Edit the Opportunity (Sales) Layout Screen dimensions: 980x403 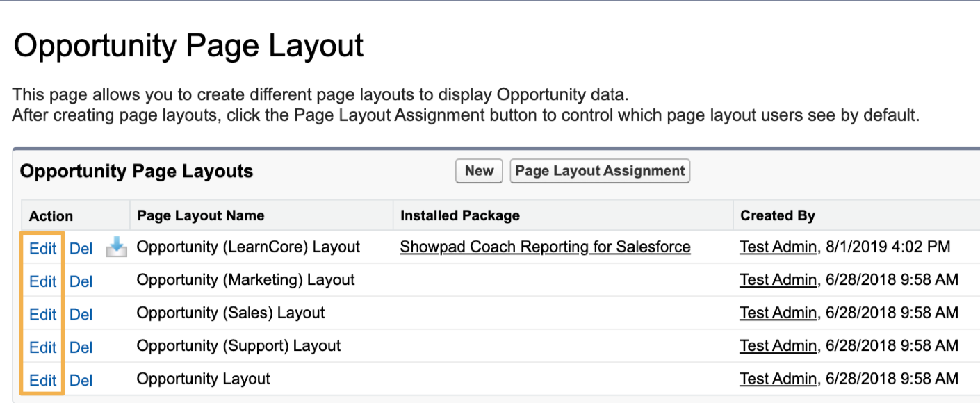[x=42, y=314]
